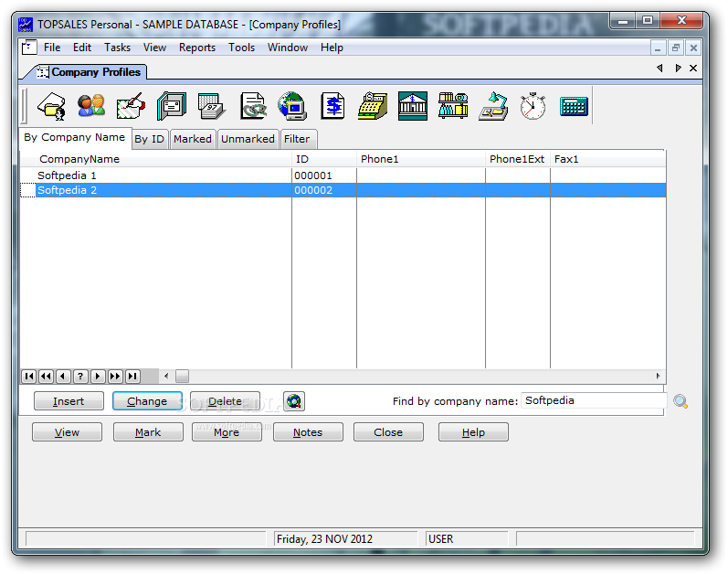The height and width of the screenshot is (574, 728).
Task: Open the address book envelope toolbar icon
Action: (x=172, y=106)
